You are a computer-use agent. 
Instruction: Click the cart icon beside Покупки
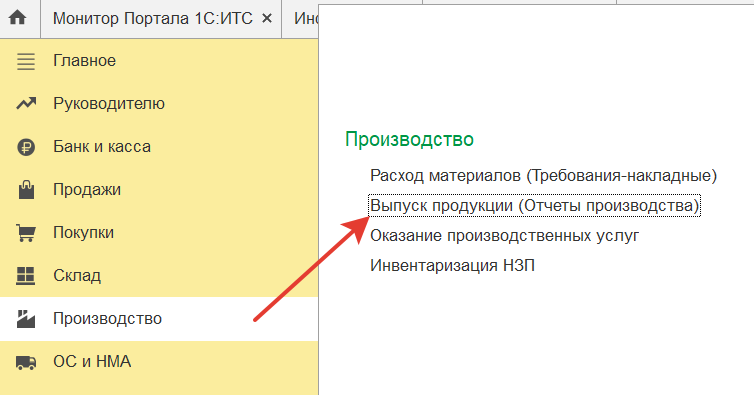pos(26,232)
